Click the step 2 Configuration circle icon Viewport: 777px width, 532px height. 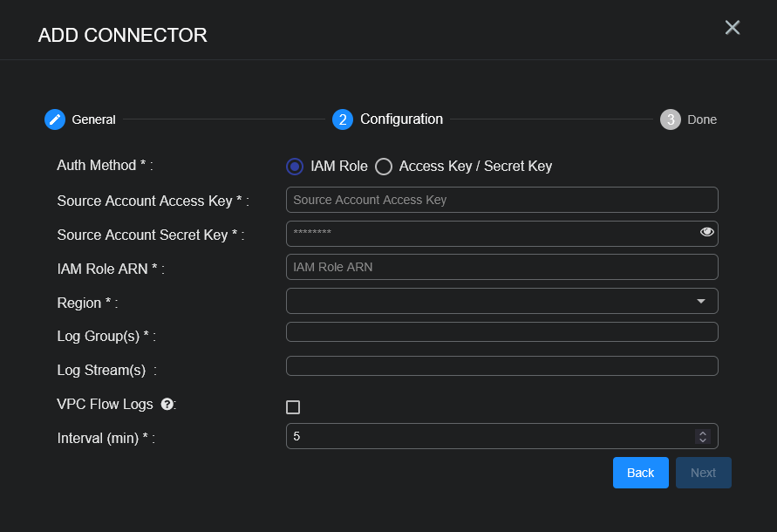click(x=343, y=119)
